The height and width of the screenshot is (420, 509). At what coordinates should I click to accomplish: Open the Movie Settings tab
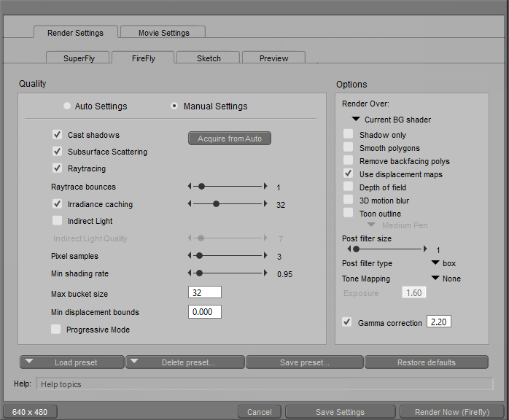(163, 33)
